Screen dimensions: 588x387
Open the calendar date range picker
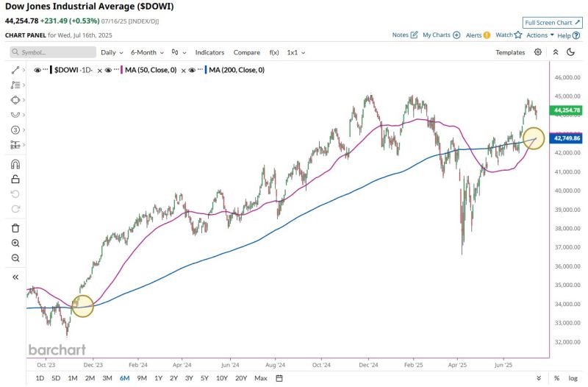tap(279, 378)
